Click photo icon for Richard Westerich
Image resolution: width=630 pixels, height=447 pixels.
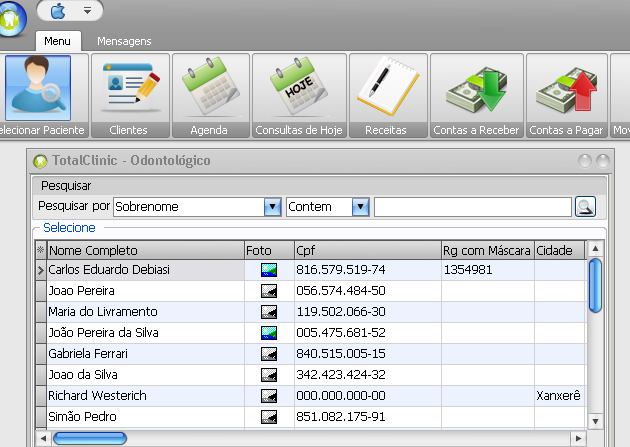[269, 396]
